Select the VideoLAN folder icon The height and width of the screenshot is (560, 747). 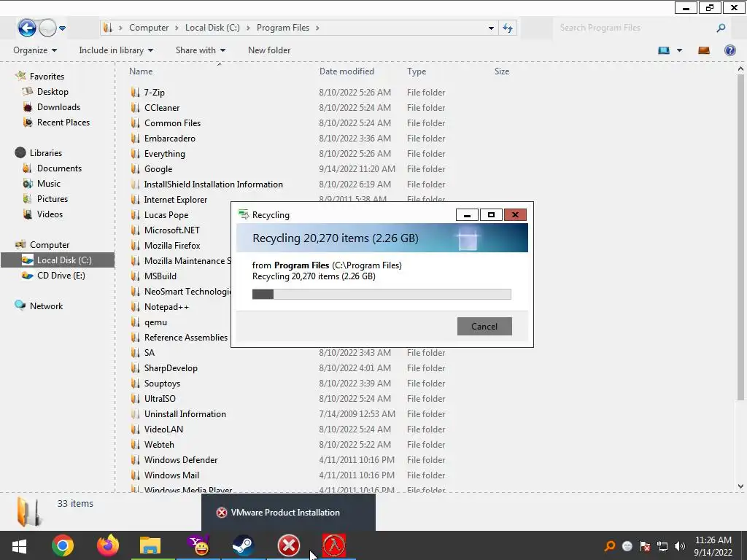pyautogui.click(x=135, y=429)
